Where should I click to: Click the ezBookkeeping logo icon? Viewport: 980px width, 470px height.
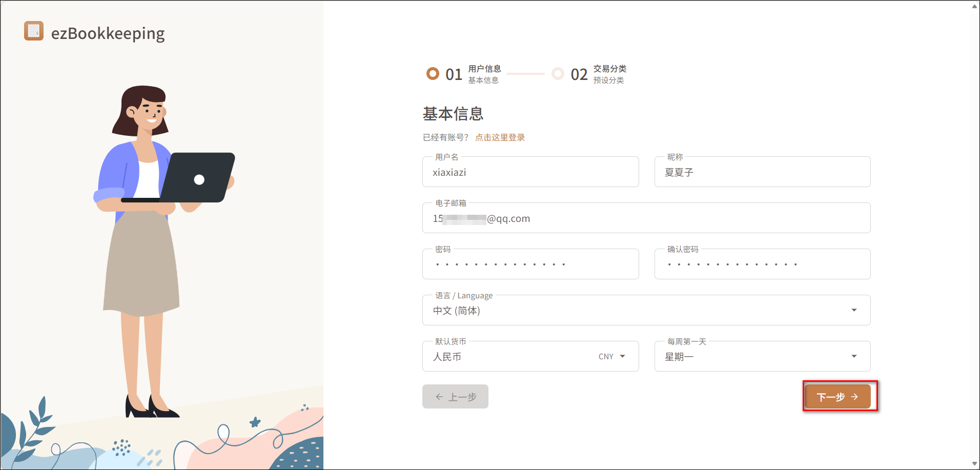(34, 31)
